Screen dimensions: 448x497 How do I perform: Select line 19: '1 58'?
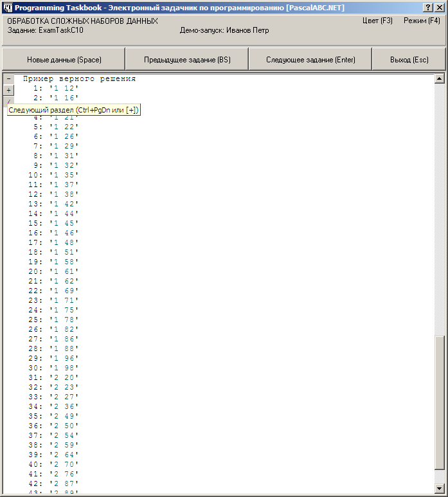(53, 262)
